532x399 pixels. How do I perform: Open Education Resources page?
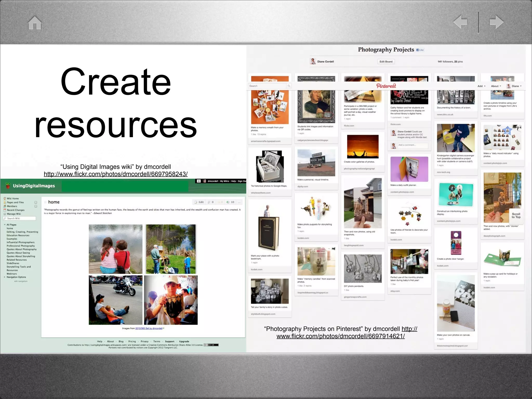point(18,235)
